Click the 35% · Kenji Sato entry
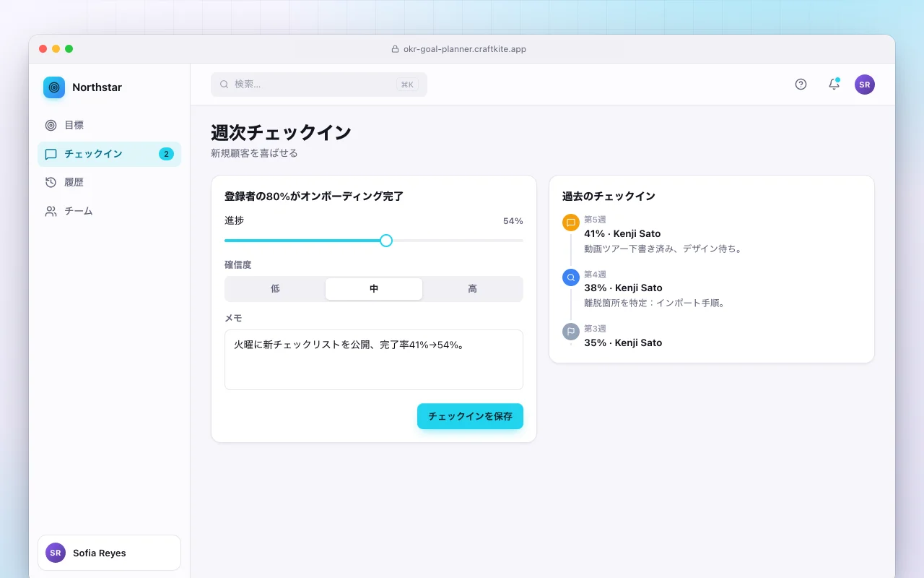Screen dimensions: 924x578 point(623,343)
